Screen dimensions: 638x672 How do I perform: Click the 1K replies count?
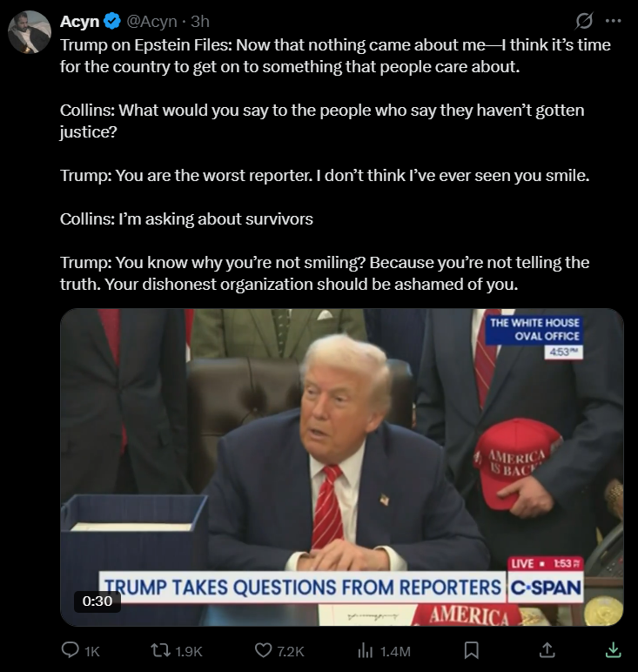point(92,652)
